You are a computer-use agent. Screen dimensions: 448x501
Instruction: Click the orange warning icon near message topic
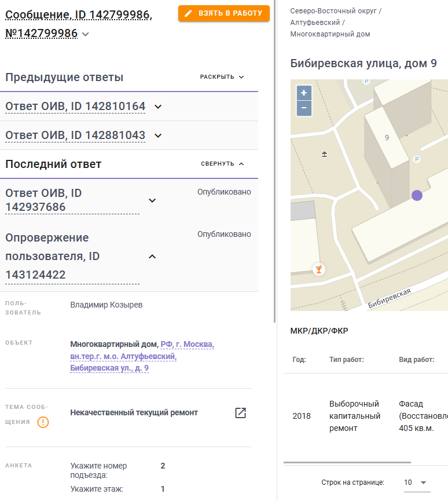(43, 422)
